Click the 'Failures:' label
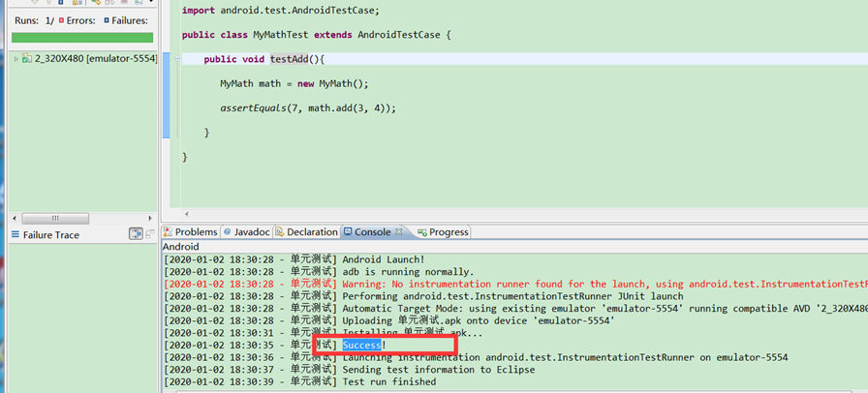 pos(130,21)
